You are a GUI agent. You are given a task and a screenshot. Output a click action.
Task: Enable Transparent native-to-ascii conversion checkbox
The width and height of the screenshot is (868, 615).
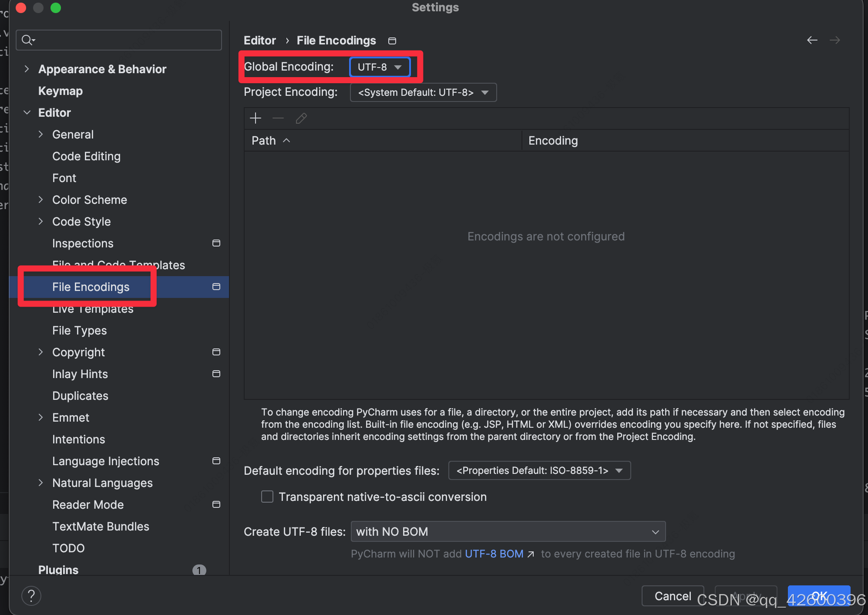coord(267,497)
